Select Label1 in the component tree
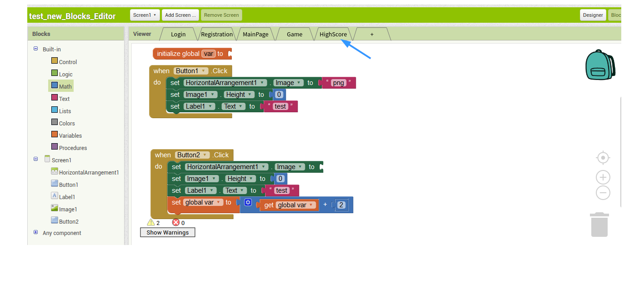644x295 pixels. (x=63, y=197)
